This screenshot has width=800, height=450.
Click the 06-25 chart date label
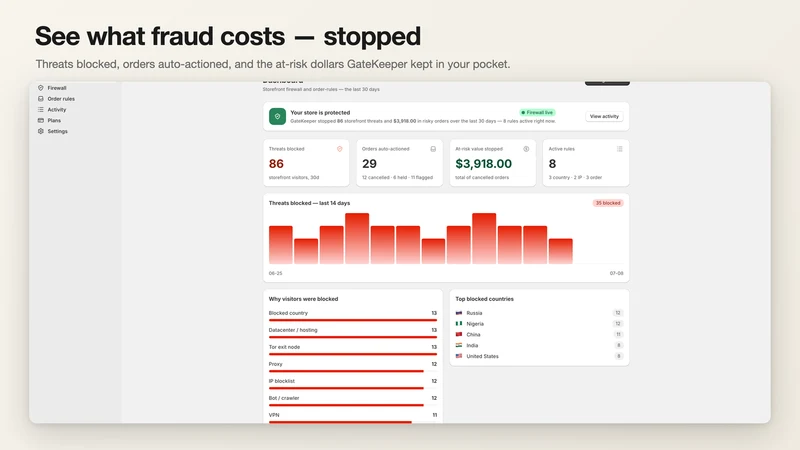click(276, 273)
